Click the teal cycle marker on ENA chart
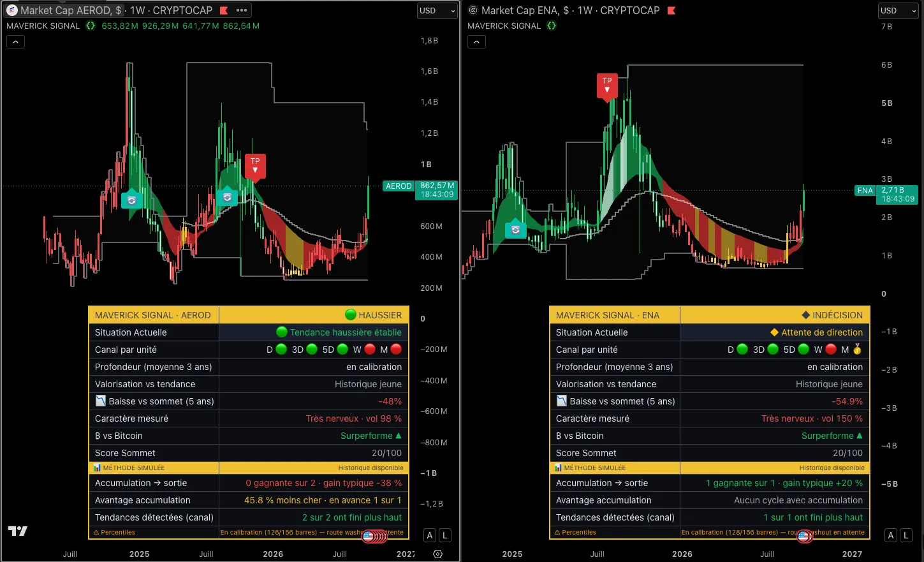This screenshot has width=924, height=562. 515,229
